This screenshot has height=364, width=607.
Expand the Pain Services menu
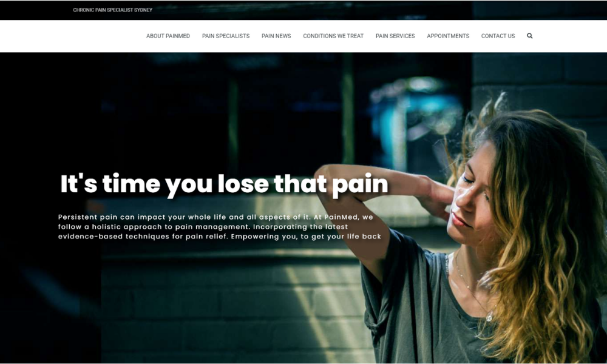[395, 36]
